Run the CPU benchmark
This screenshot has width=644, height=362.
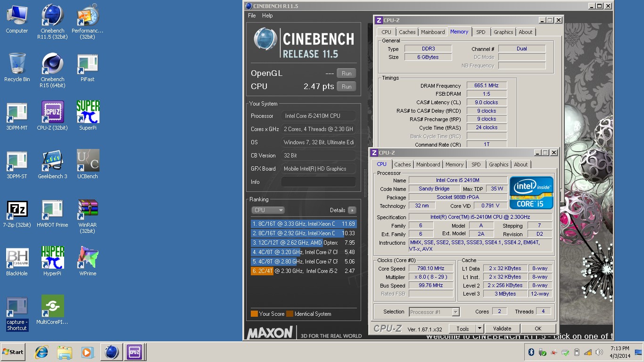tap(347, 86)
